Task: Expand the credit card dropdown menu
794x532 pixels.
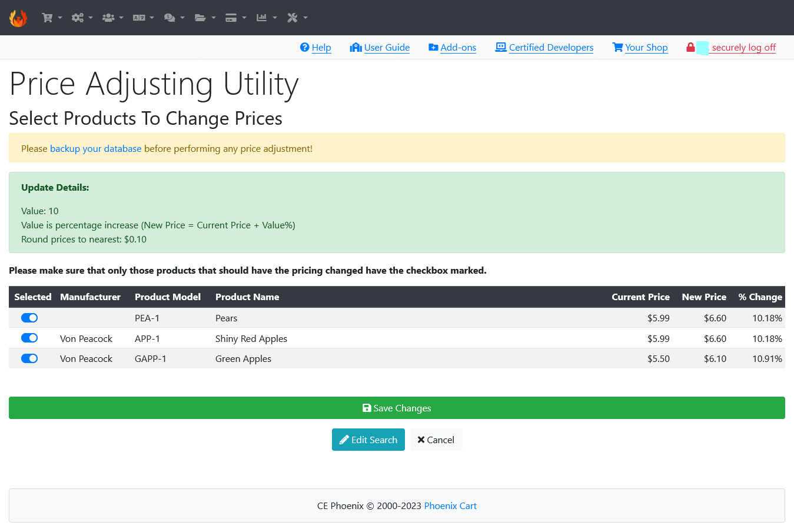Action: coord(235,18)
